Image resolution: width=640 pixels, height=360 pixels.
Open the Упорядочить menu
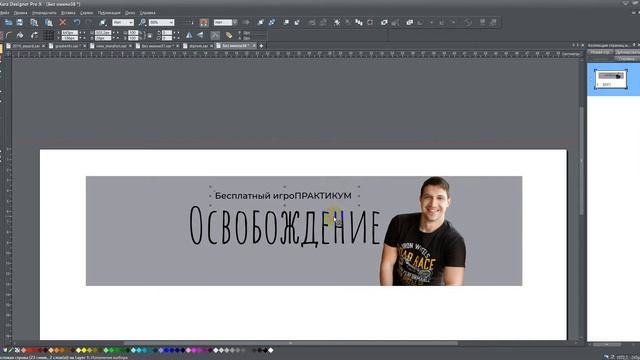click(x=44, y=13)
